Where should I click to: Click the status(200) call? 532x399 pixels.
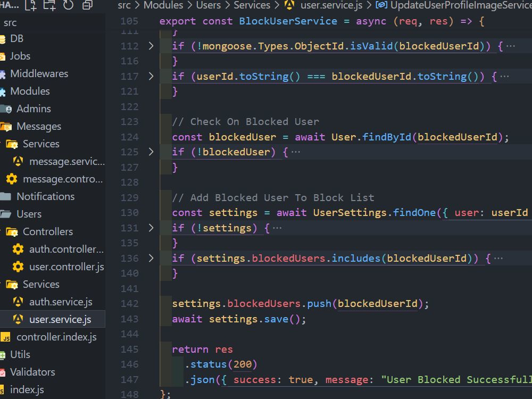[x=221, y=364]
